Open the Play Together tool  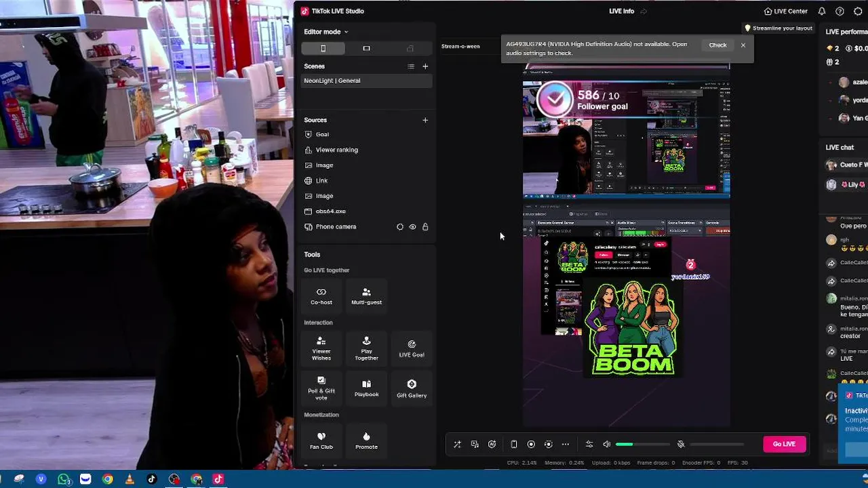(366, 348)
